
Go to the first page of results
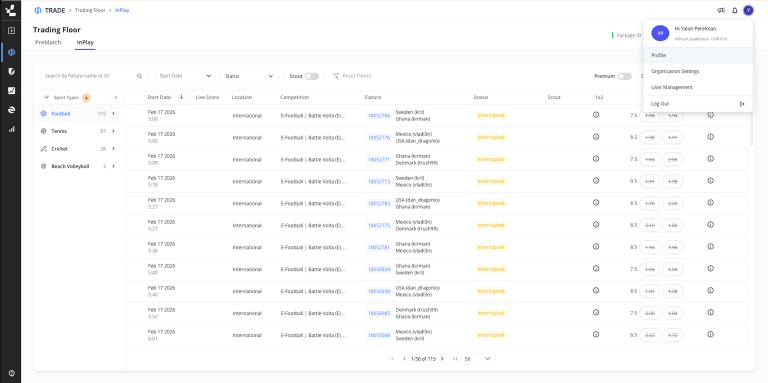click(391, 359)
